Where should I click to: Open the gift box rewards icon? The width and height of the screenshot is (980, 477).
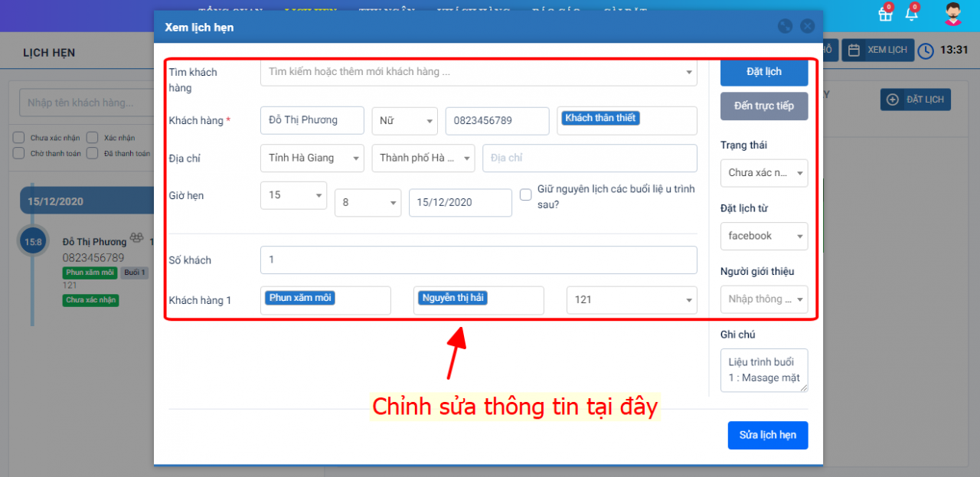coord(885,15)
